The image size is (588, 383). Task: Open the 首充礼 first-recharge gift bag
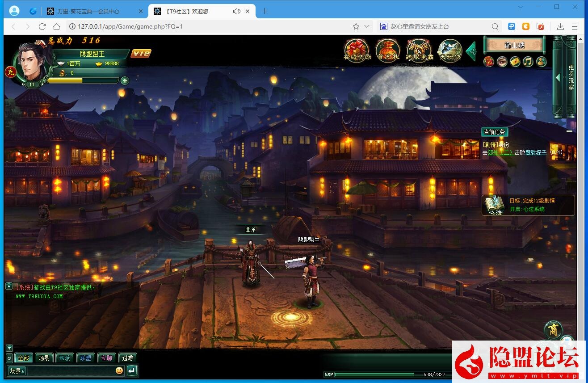point(387,50)
